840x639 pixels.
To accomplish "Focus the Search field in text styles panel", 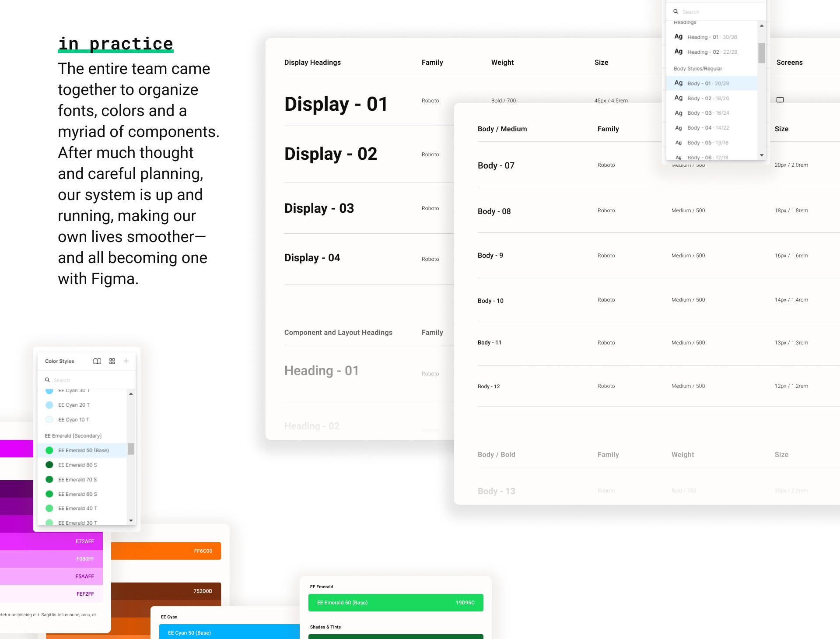I will click(716, 11).
